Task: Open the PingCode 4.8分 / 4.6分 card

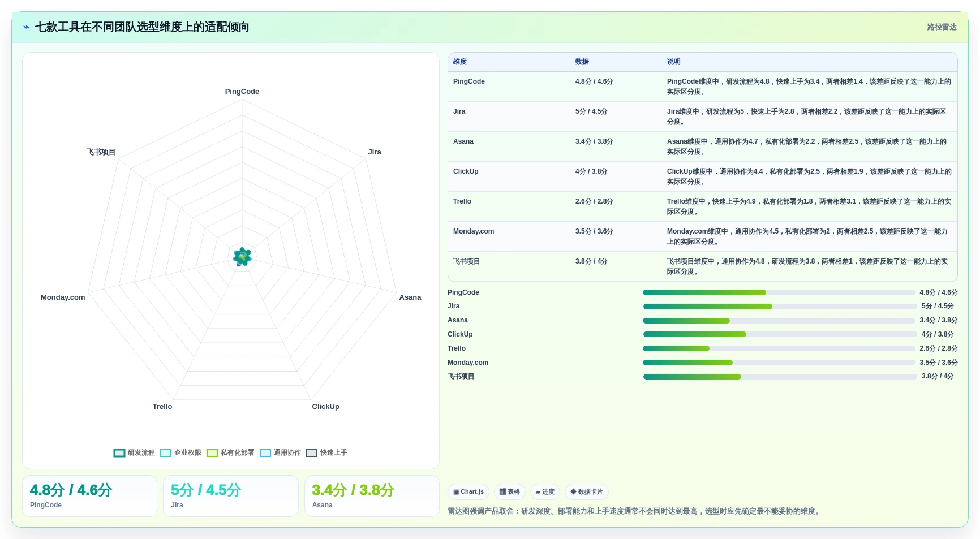Action: click(x=89, y=496)
